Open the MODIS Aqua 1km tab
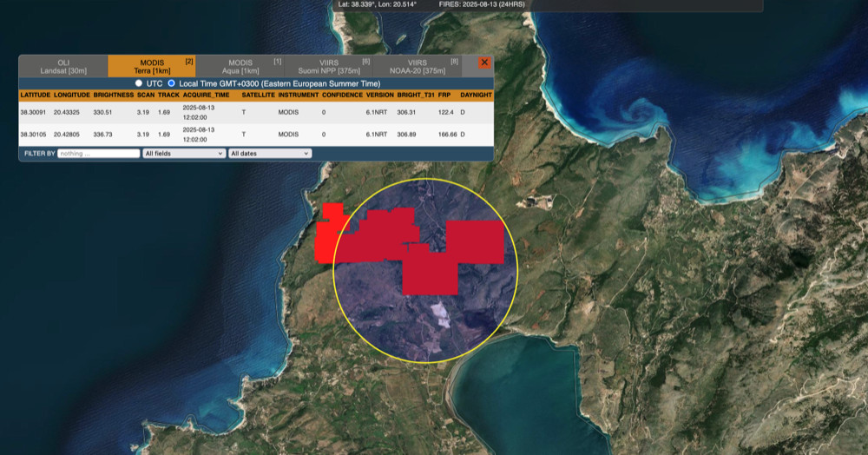Image resolution: width=868 pixels, height=455 pixels. coord(240,66)
